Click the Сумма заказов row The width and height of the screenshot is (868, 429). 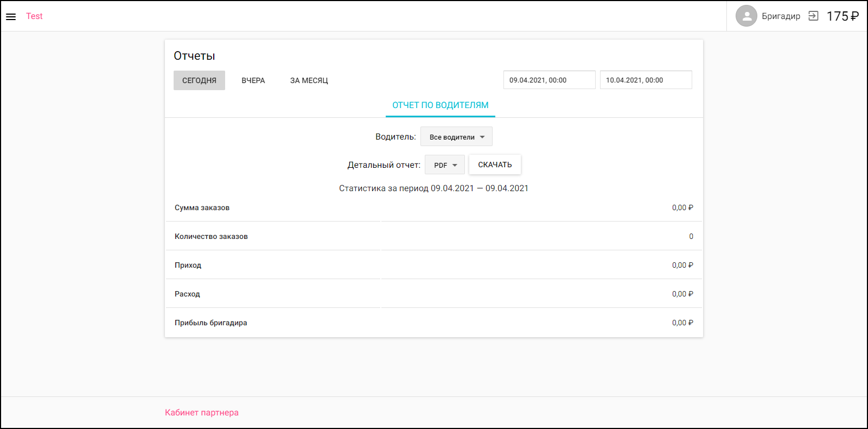433,207
